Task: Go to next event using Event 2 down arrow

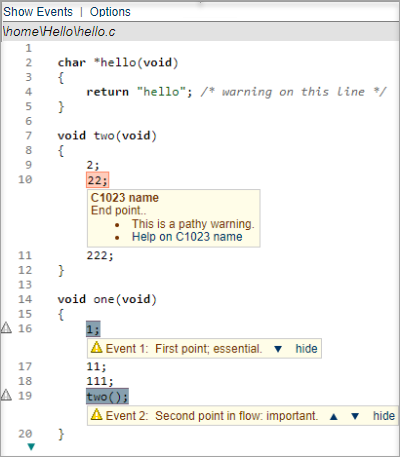Action: (355, 416)
